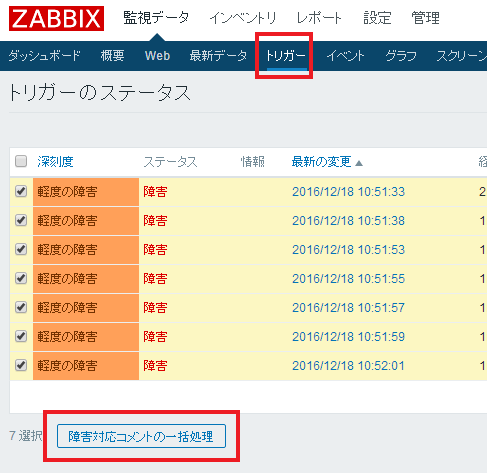Open the 2016/12/18 10:51:59 change link
487x473 pixels.
[348, 337]
